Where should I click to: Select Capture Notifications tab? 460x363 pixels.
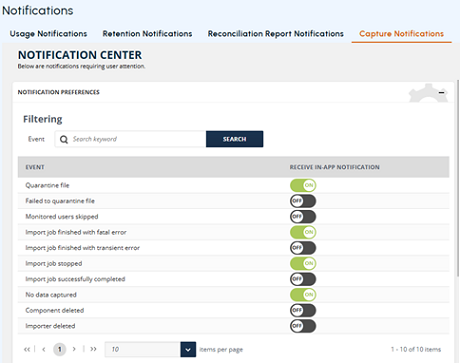click(401, 34)
